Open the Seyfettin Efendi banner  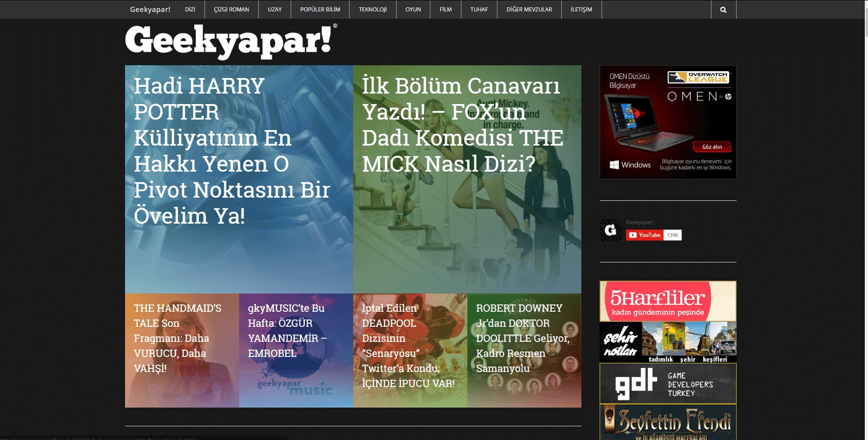(668, 422)
